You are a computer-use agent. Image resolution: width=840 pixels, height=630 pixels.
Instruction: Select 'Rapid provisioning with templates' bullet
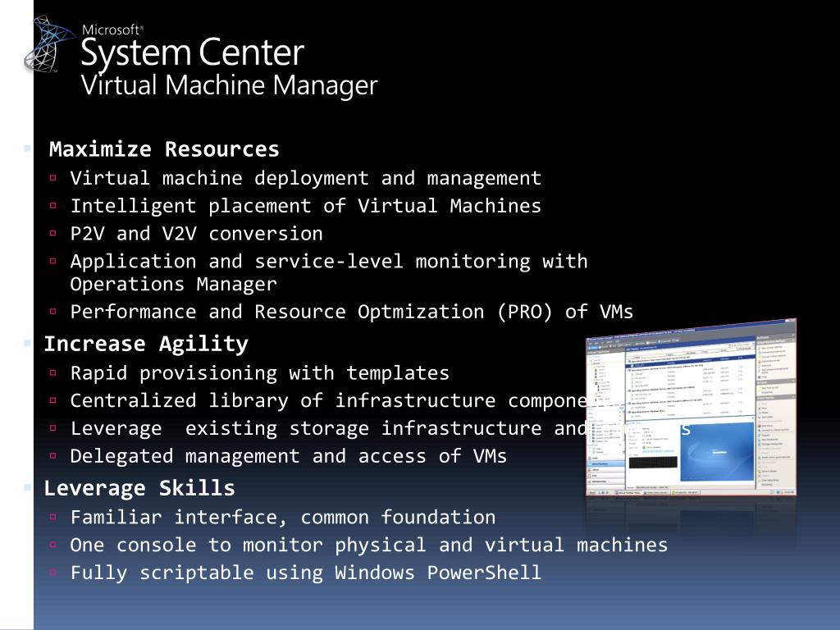coord(260,373)
